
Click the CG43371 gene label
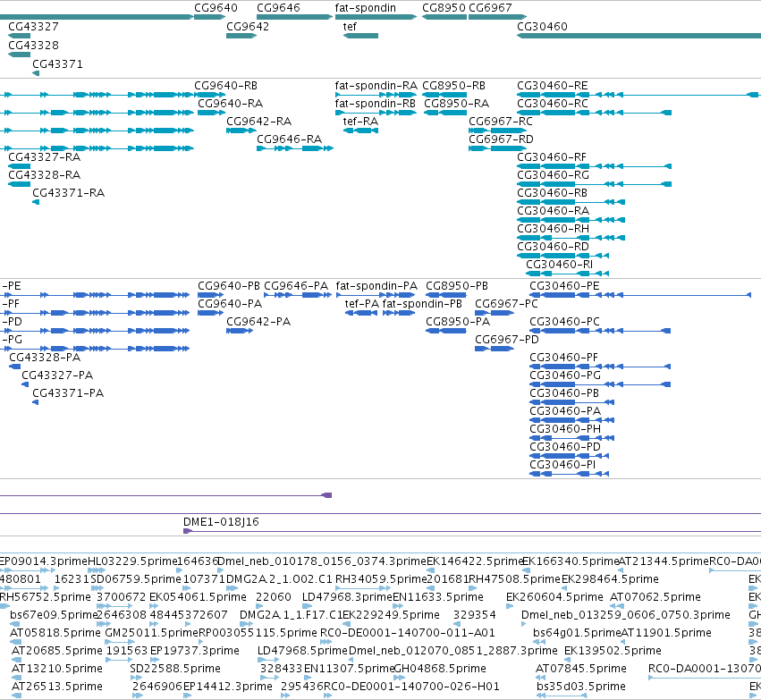click(58, 64)
